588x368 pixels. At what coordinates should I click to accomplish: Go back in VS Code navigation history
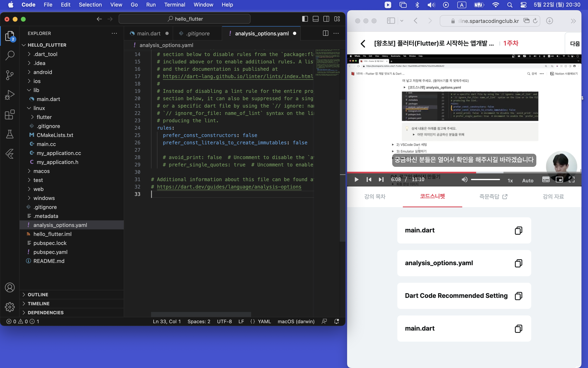[x=99, y=19]
